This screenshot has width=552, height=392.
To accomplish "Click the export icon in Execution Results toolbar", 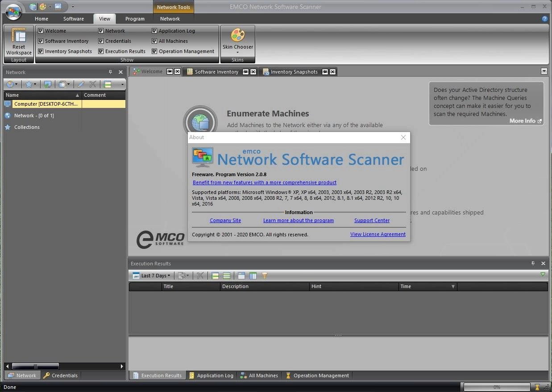I will coord(181,276).
